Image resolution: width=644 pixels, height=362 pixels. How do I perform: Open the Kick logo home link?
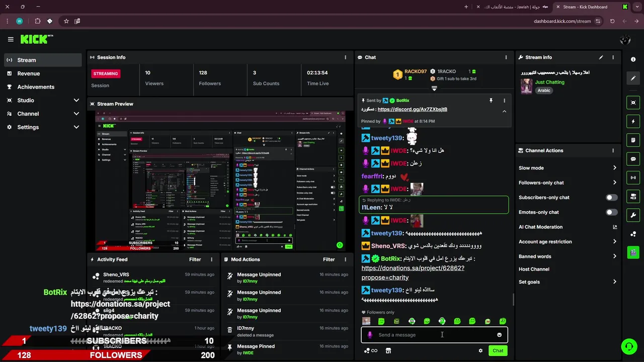click(37, 39)
